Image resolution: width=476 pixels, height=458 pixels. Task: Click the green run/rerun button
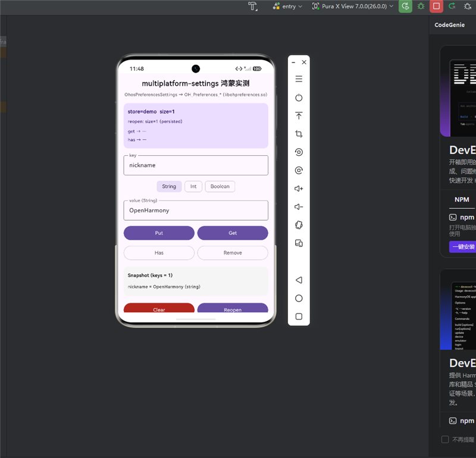point(405,6)
